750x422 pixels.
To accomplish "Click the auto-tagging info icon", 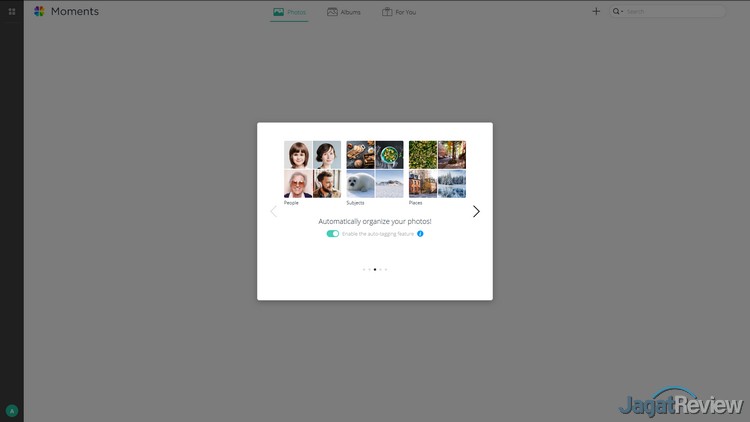I will click(x=420, y=233).
